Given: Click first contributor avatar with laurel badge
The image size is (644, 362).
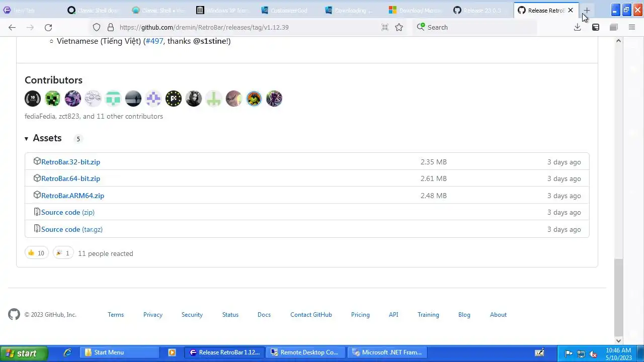Looking at the screenshot, I should click(33, 99).
